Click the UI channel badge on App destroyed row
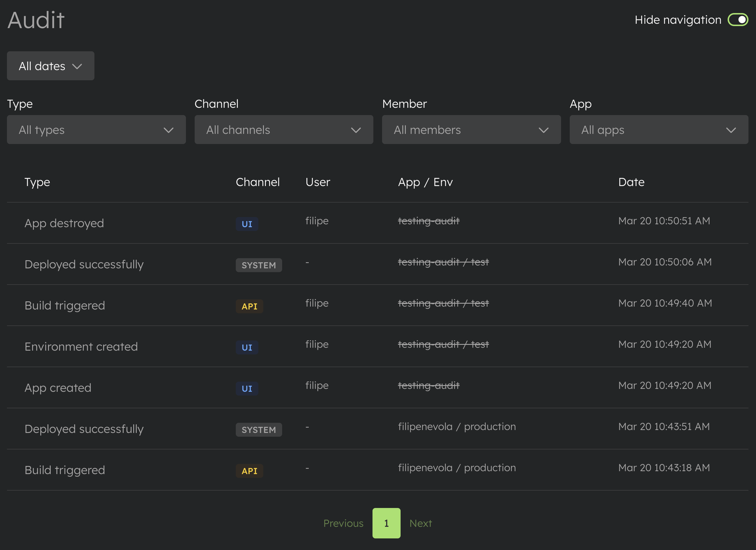This screenshot has height=550, width=756. pyautogui.click(x=247, y=224)
